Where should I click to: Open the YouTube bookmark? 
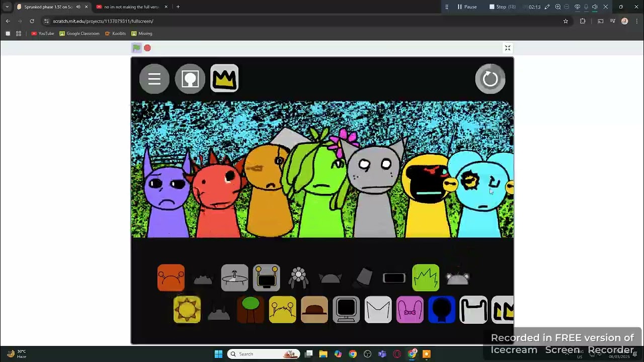43,34
